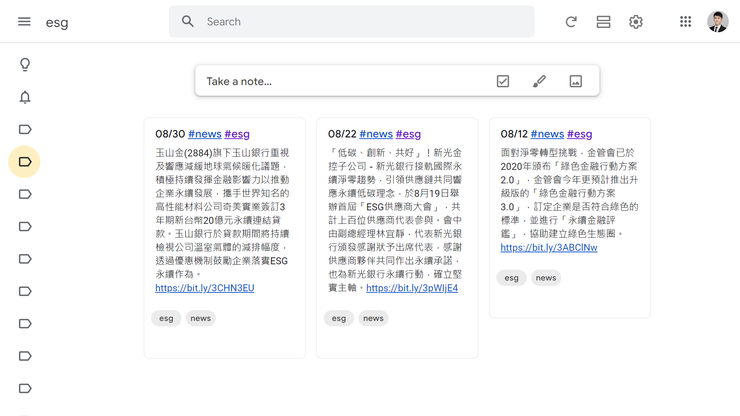
Task: Open the bit.ly/3pWljE4 link
Action: [412, 288]
